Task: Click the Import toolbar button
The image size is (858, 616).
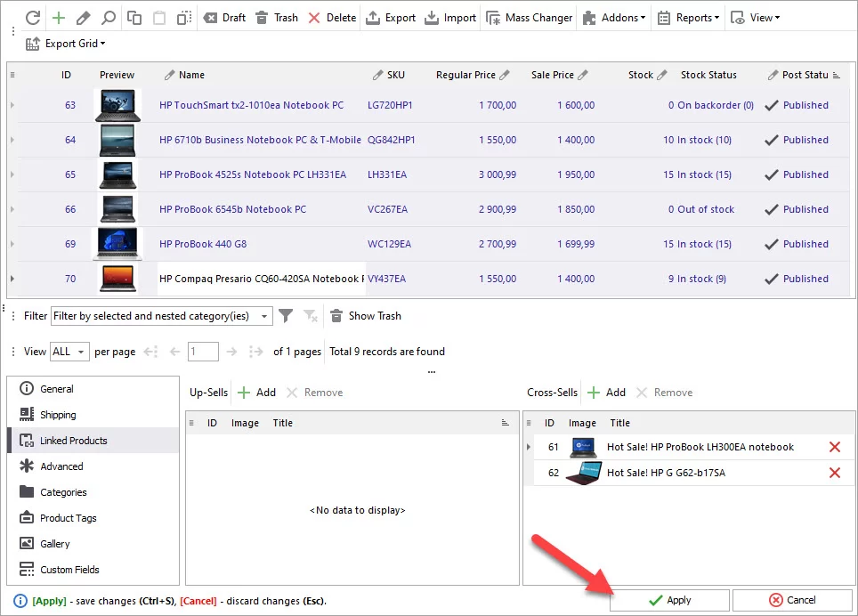Action: (450, 18)
